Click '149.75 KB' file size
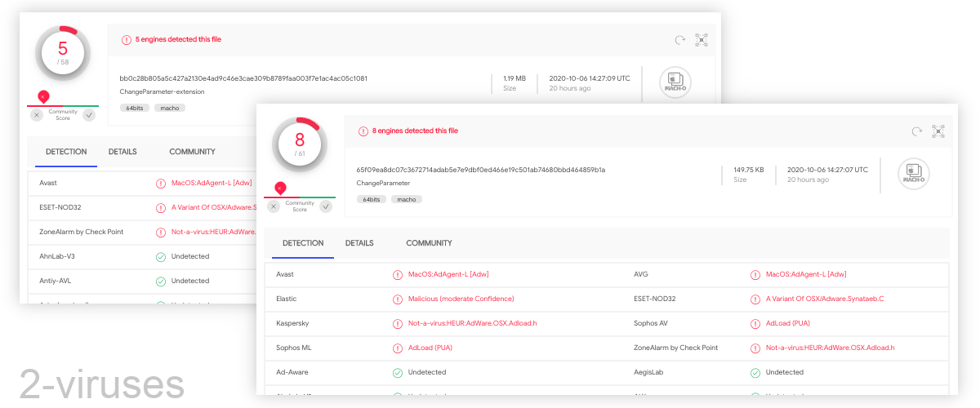The image size is (980, 408). coord(749,170)
